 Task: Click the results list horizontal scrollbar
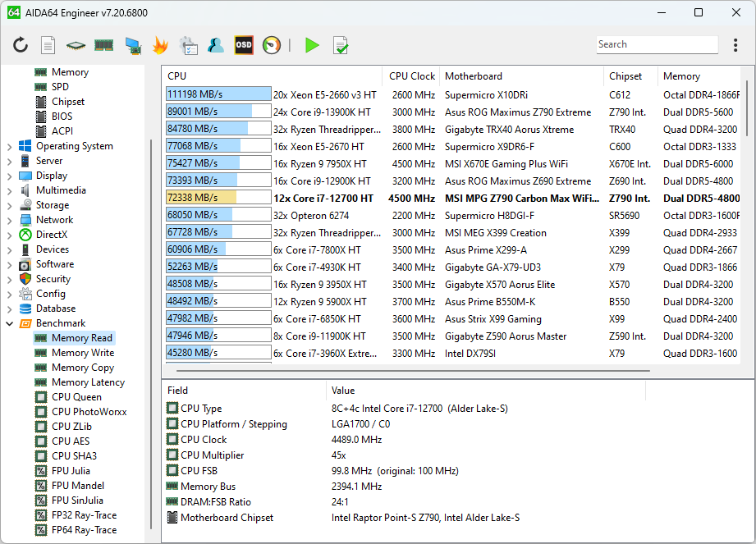click(x=410, y=371)
